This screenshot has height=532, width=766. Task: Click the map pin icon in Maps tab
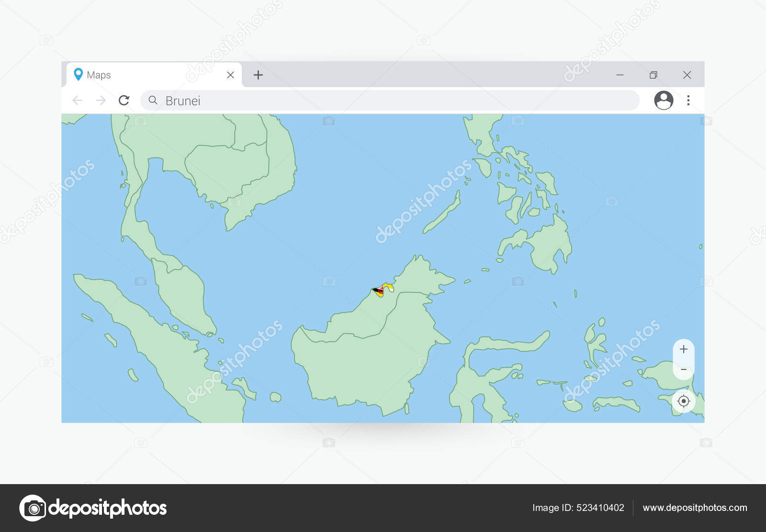pos(78,75)
